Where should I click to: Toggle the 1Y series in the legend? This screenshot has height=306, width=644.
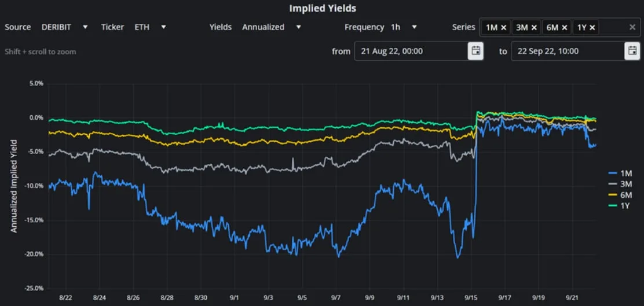pos(618,206)
